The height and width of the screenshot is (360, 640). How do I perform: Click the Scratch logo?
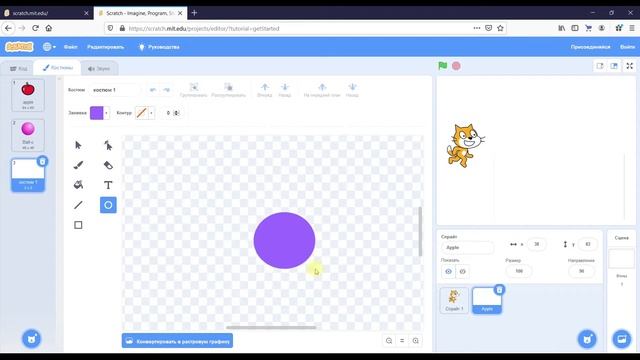pyautogui.click(x=19, y=47)
